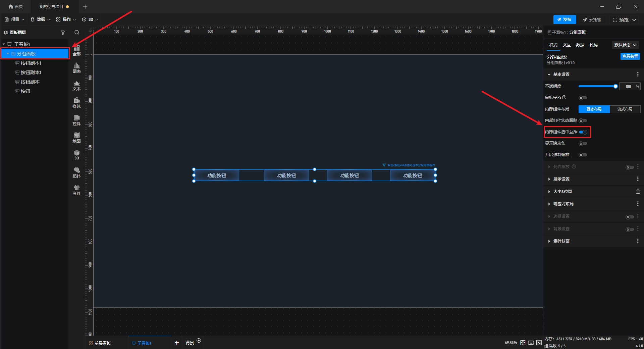Open the 拓扑 (topology) component category
644x349 pixels.
click(x=76, y=172)
